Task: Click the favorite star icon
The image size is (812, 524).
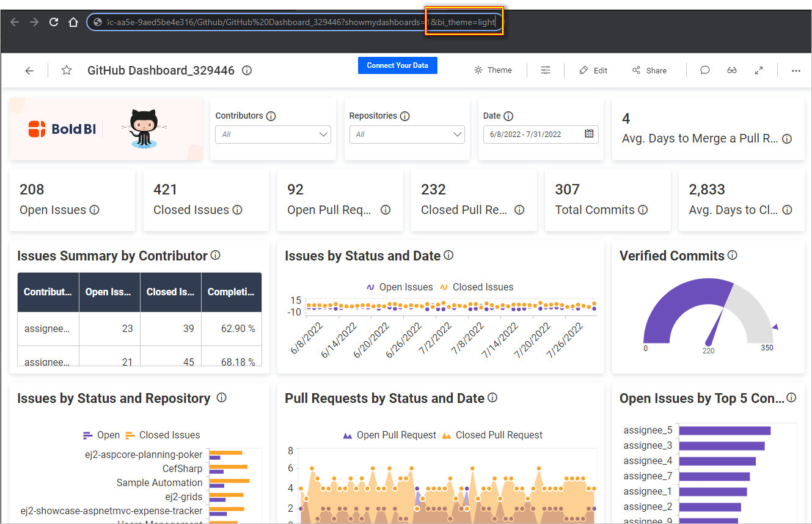Action: [x=67, y=70]
